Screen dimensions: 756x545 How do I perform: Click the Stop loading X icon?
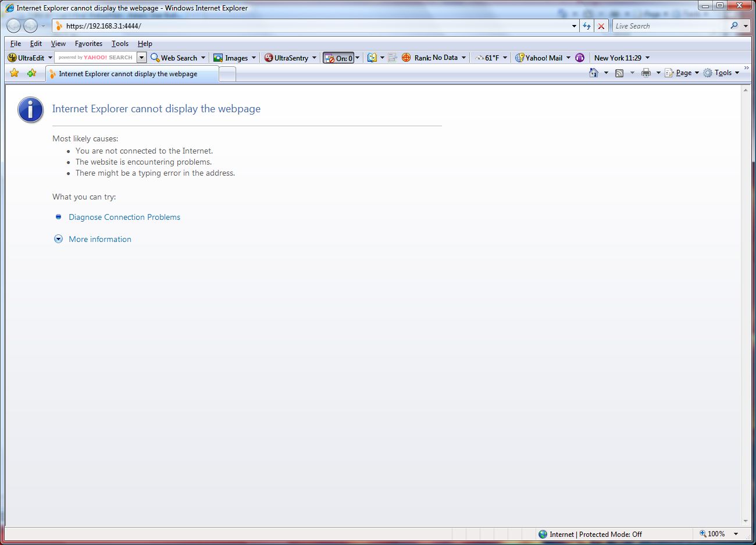[x=601, y=26]
